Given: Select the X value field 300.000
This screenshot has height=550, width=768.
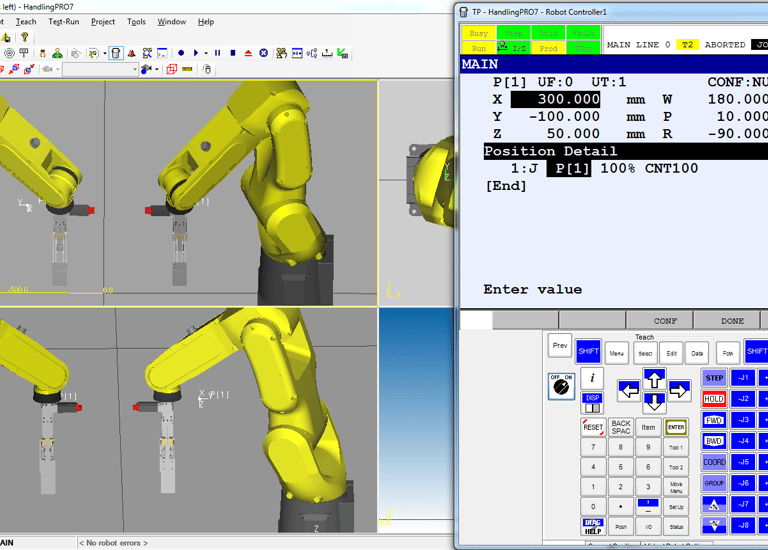Looking at the screenshot, I should pos(555,99).
